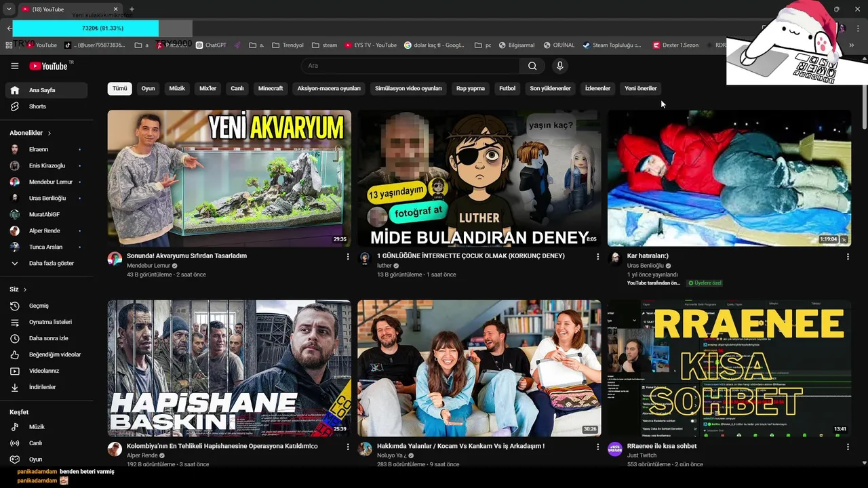This screenshot has width=868, height=488.
Task: Select Aksiyon-macera oyunları chip
Action: coord(329,89)
